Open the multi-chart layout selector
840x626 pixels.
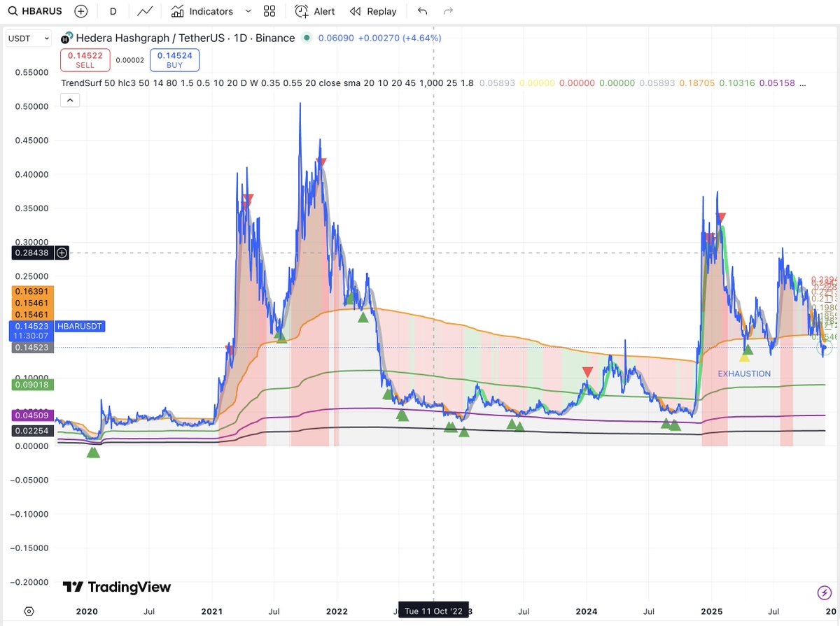coord(269,11)
